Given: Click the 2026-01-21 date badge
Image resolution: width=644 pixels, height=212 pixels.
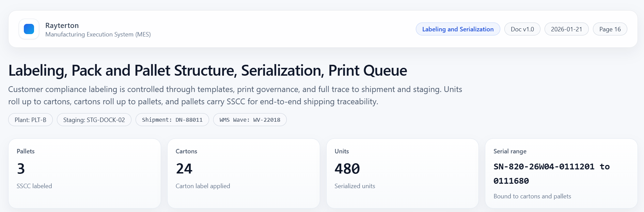Looking at the screenshot, I should point(566,29).
